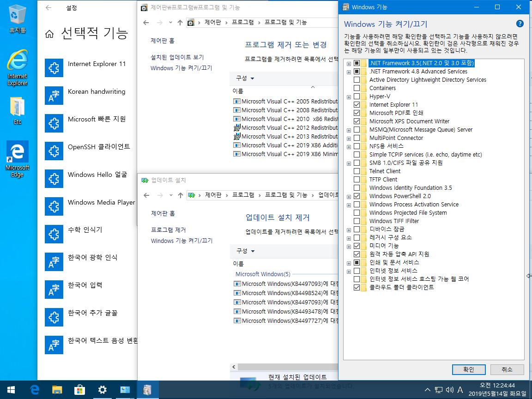
Task: Enable the TFTP Client checkbox
Action: pos(357,179)
